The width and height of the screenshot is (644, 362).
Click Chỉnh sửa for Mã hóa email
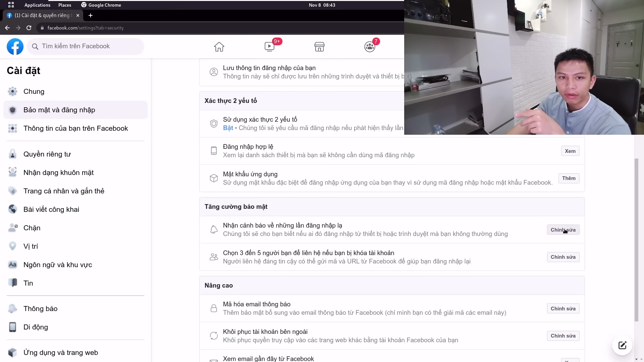pos(563,309)
